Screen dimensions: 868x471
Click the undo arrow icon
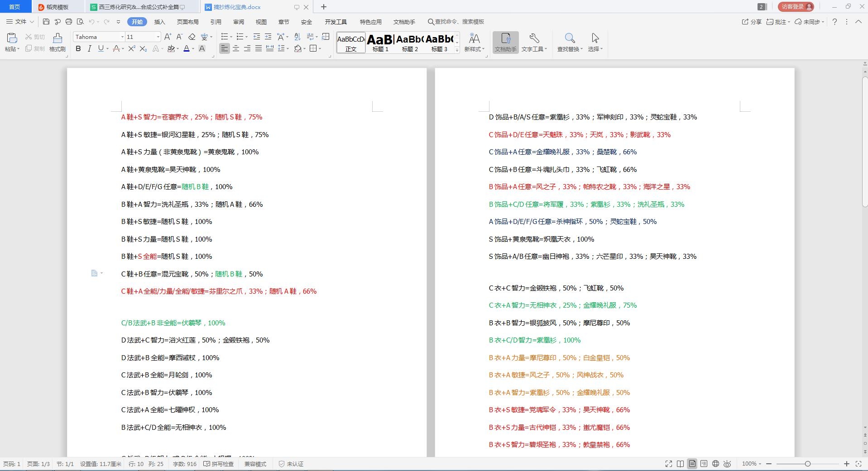[92, 22]
